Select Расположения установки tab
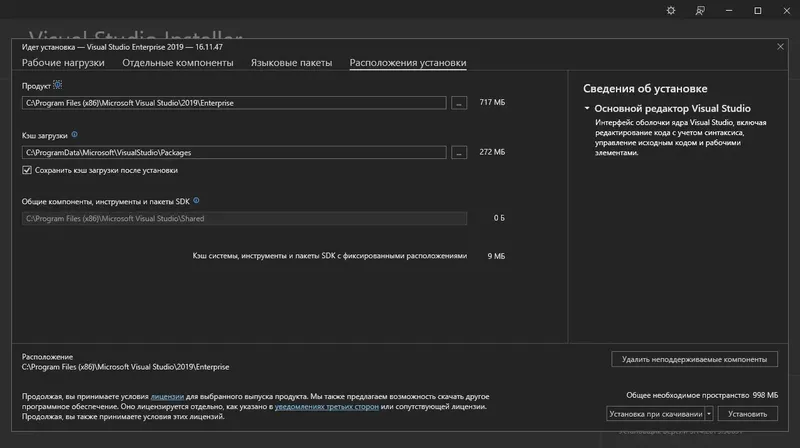Screen dimensions: 800x448 pos(408,62)
